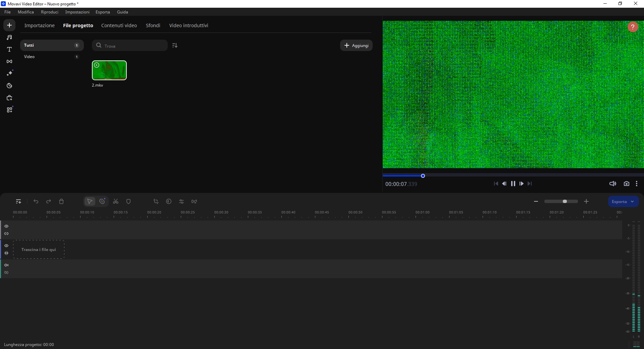Click the sort order icon beside search
The height and width of the screenshot is (349, 644).
(175, 45)
